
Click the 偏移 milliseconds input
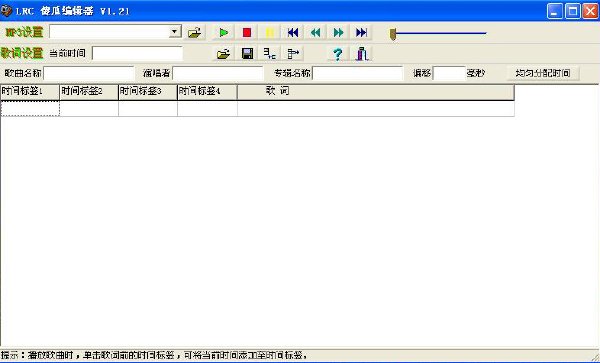449,73
